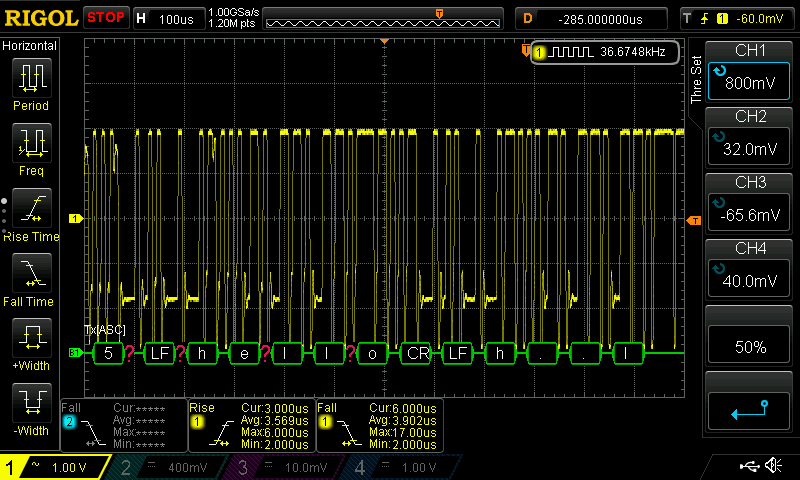This screenshot has height=480, width=800.
Task: Click the USB connection status icon
Action: coord(749,465)
